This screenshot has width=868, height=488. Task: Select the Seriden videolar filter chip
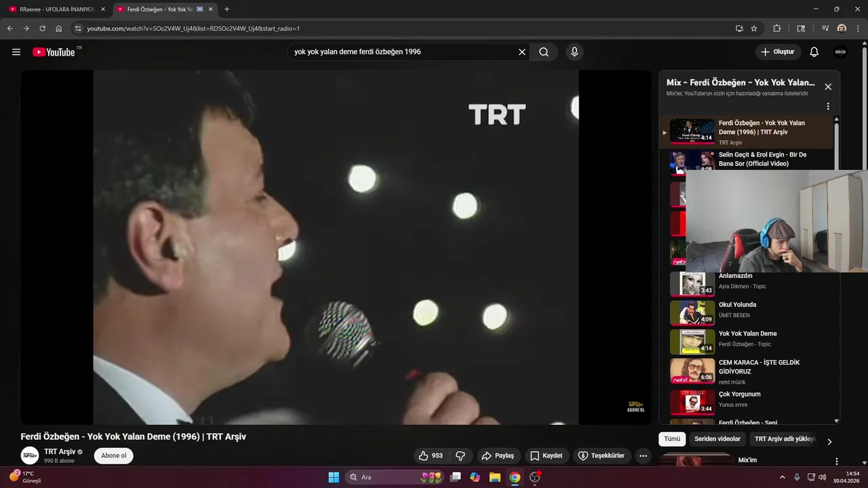coord(717,439)
